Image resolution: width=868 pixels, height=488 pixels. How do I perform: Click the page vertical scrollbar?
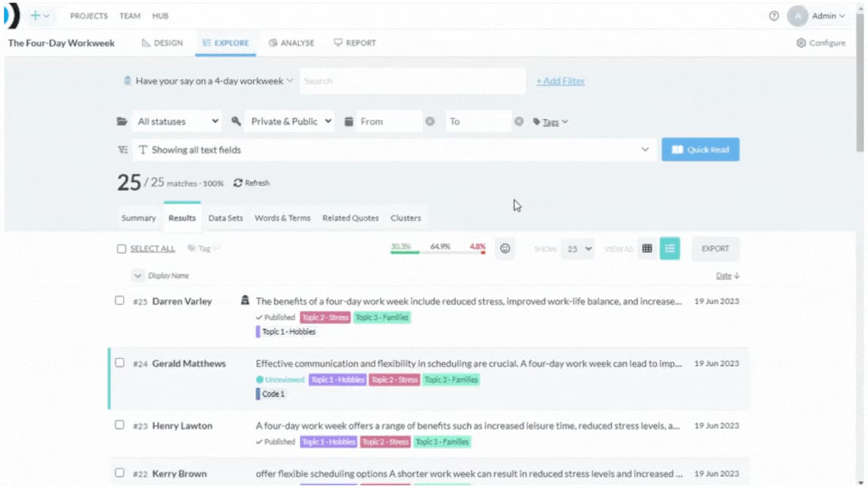pos(860,83)
